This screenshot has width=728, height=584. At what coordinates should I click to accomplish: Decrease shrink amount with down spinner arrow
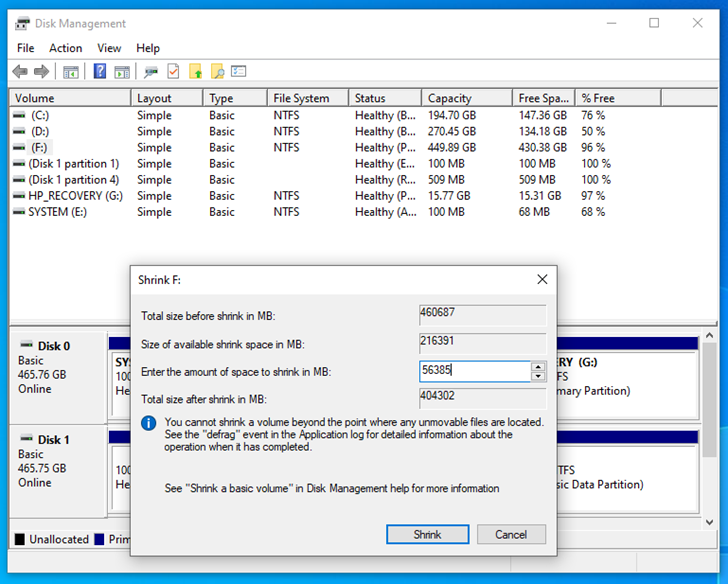pyautogui.click(x=538, y=376)
